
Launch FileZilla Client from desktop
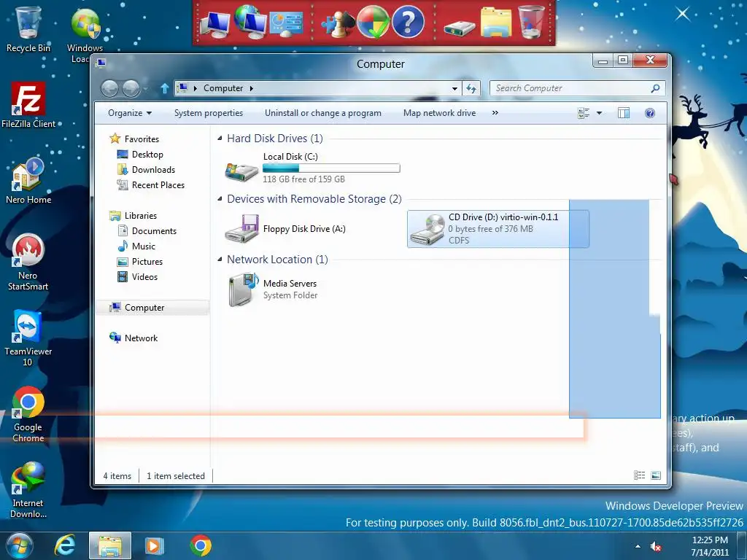(x=28, y=105)
